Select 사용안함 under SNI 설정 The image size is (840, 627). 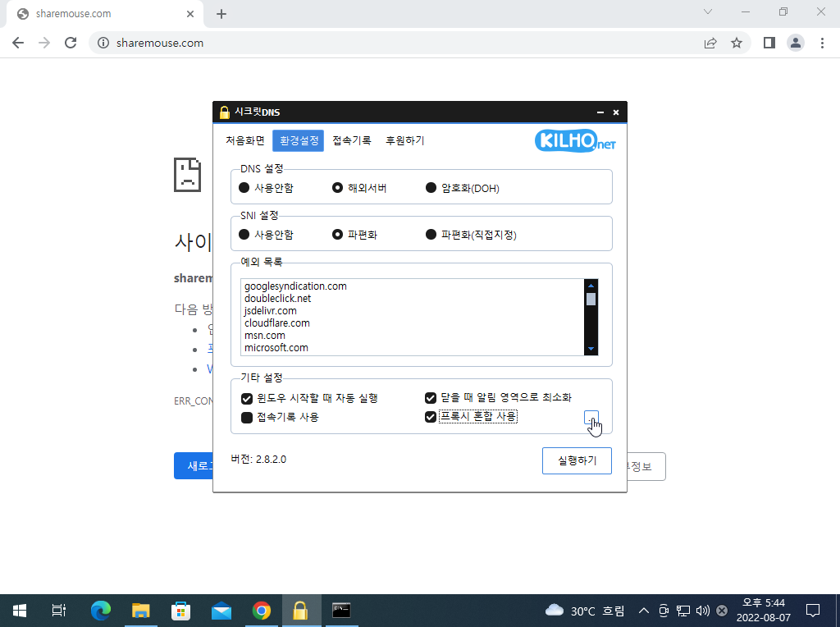pyautogui.click(x=244, y=235)
